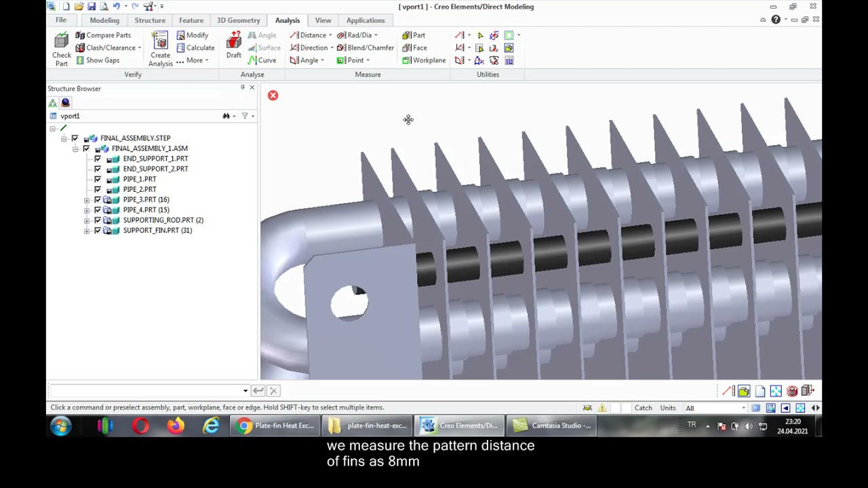Click the Blend/Chamfer measure tool
Screen dimensions: 868x488
365,47
